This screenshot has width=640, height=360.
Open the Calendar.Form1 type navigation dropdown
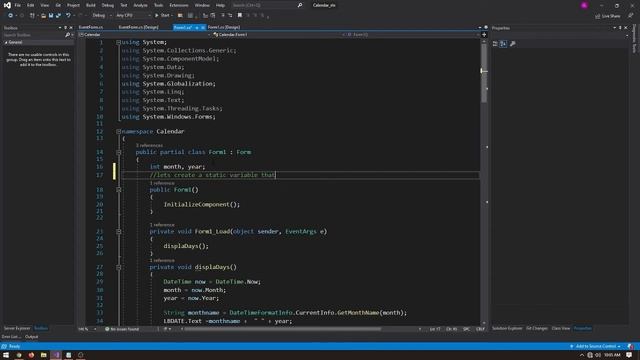tap(279, 35)
